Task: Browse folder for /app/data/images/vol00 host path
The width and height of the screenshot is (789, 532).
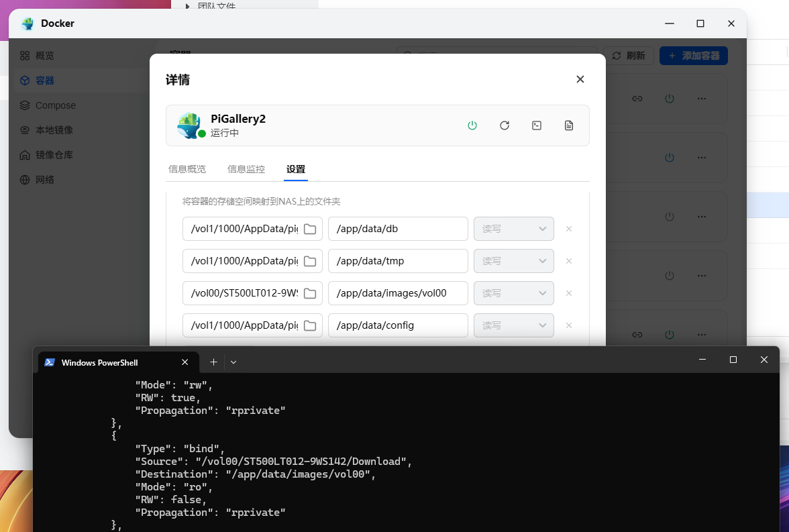Action: point(310,293)
